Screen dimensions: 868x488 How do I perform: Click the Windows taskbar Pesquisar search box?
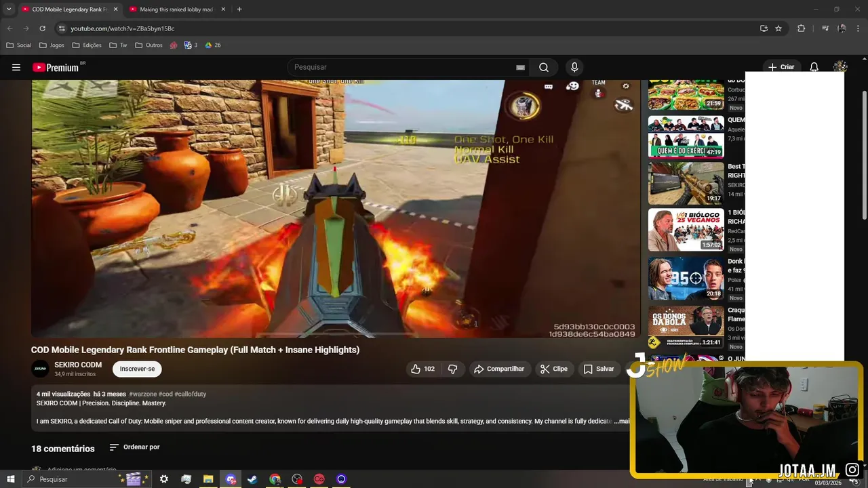click(x=87, y=479)
